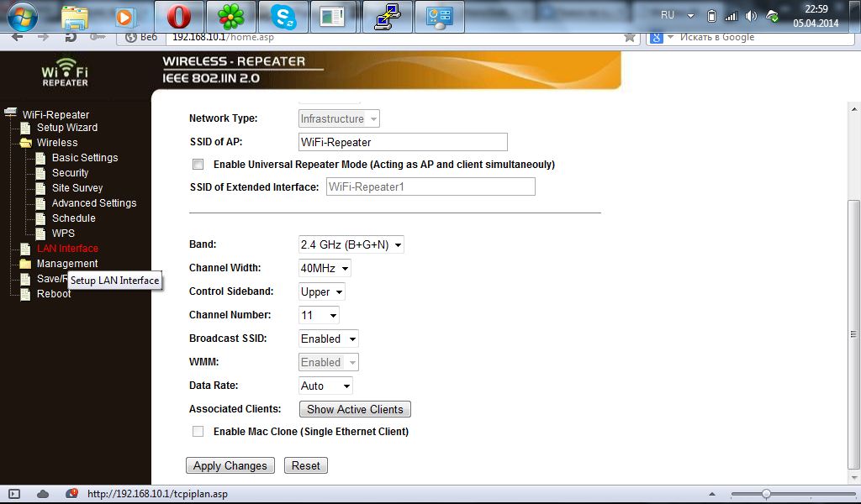This screenshot has height=504, width=861.
Task: Click the address bar with 192.168.10.1/home.asp
Action: click(x=395, y=37)
